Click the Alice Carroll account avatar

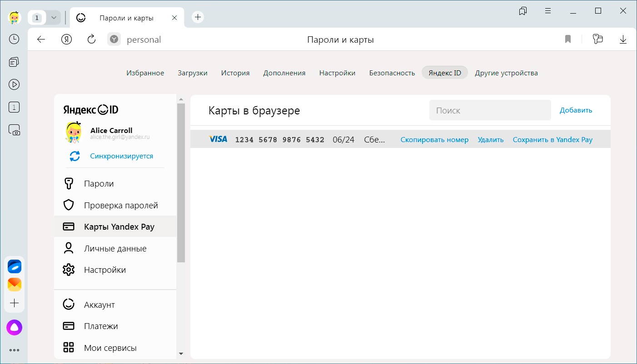click(73, 133)
